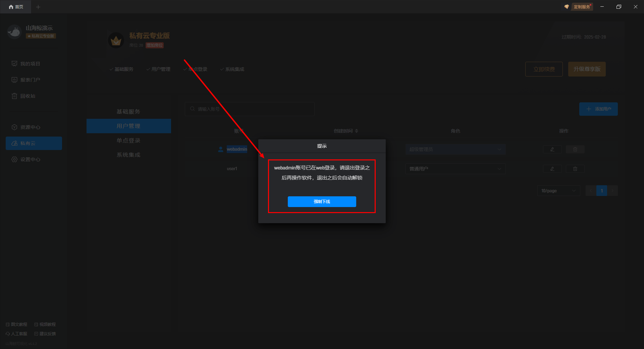
Task: Click the 提示 dialog title
Action: coord(322,146)
